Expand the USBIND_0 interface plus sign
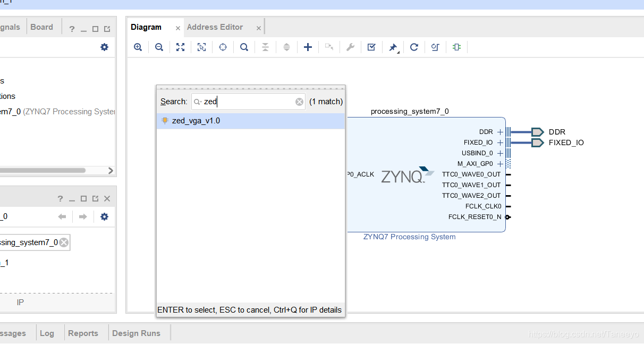 [x=500, y=153]
